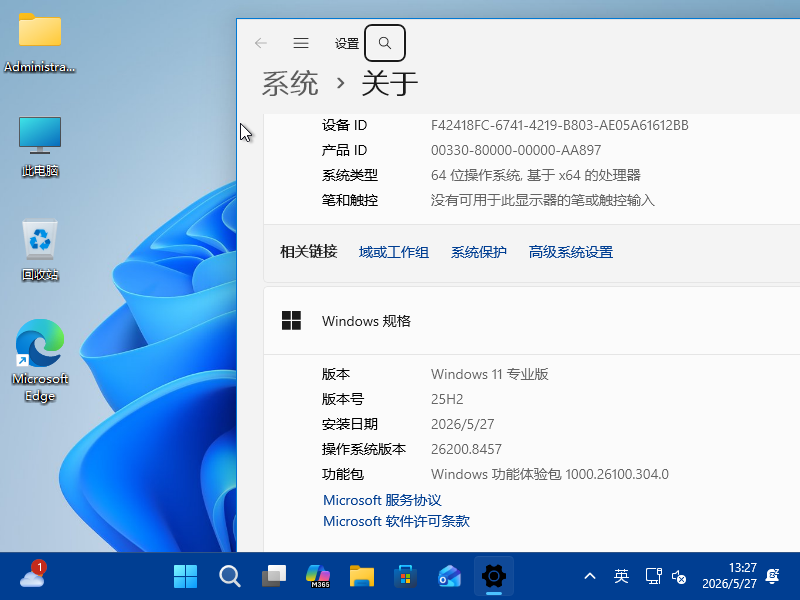Click the 版本 value Windows 11 专业版
Viewport: 800px width, 600px height.
[x=489, y=374]
